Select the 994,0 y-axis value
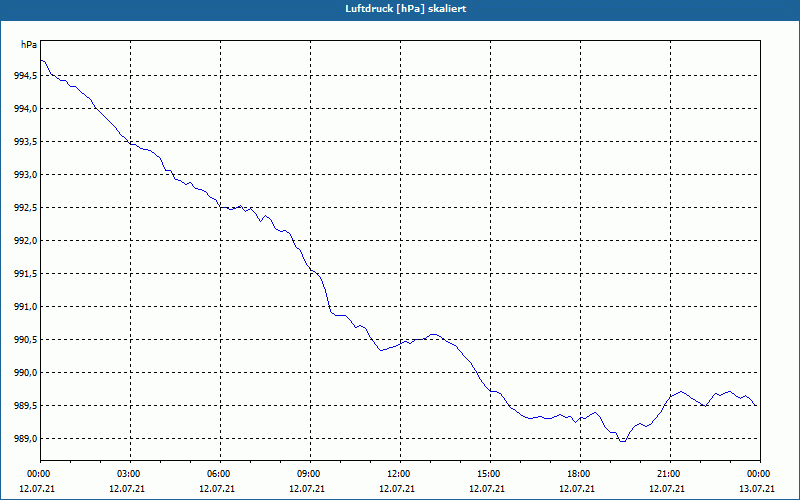 (x=25, y=109)
